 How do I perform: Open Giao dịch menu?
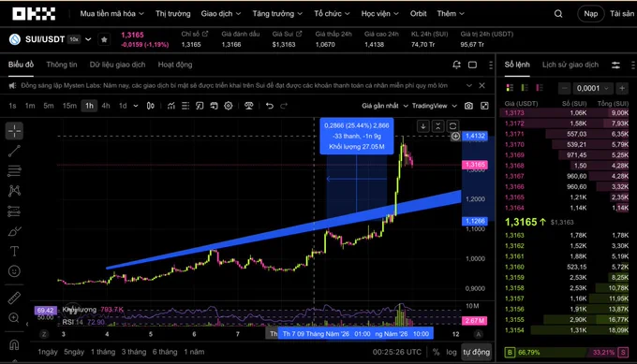tap(220, 14)
